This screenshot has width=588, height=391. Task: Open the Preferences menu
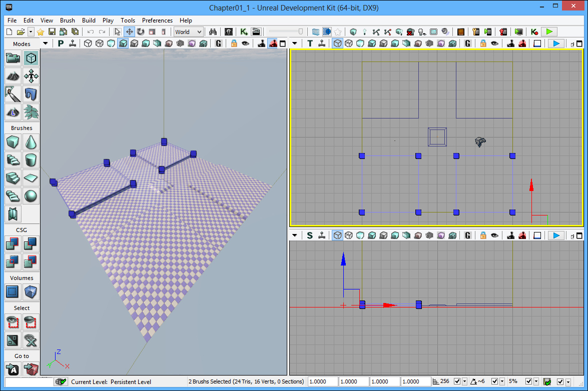pos(157,20)
